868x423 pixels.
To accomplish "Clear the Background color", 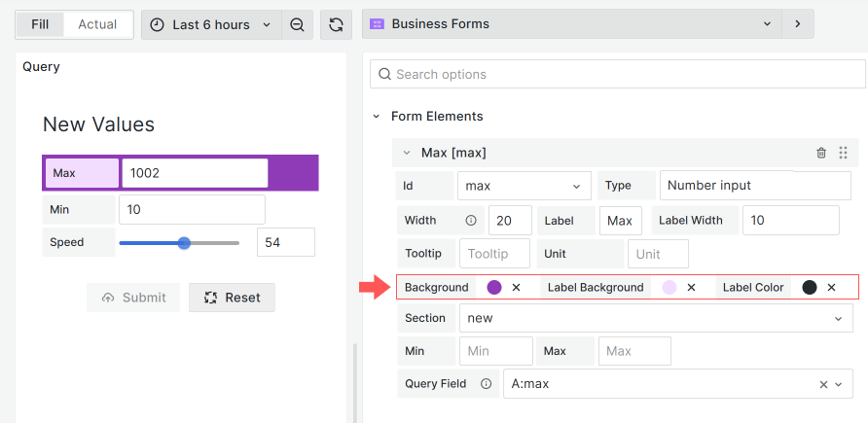I will (x=517, y=287).
